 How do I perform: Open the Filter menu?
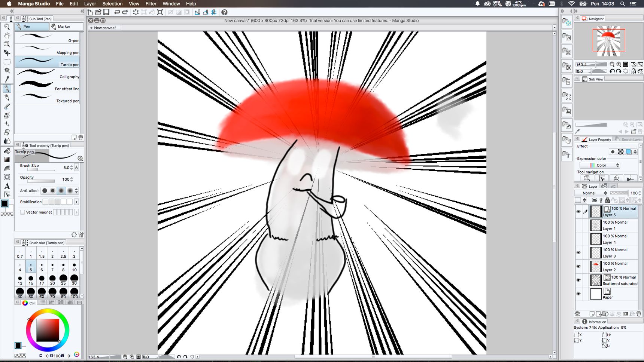coord(151,4)
